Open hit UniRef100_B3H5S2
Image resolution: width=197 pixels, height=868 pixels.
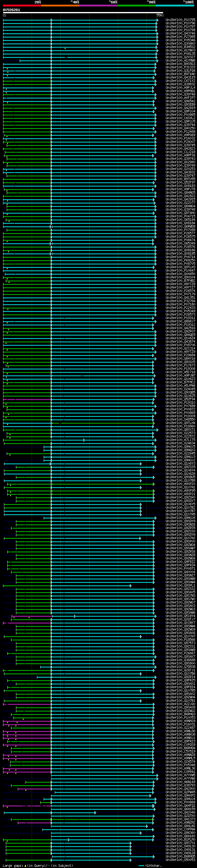(180, 47)
